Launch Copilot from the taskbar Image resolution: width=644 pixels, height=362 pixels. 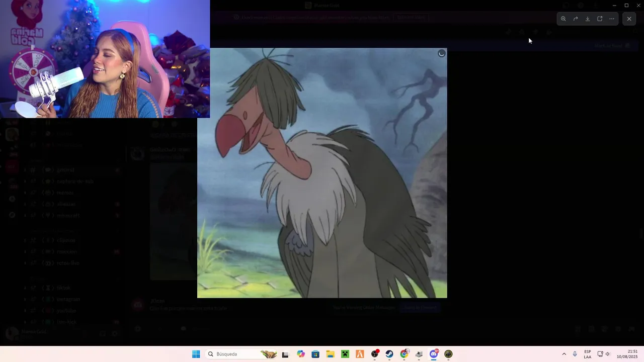point(301,354)
